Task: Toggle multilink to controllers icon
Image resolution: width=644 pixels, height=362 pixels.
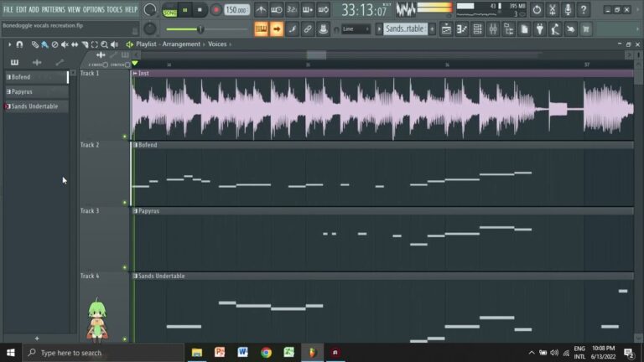Action: point(308,29)
